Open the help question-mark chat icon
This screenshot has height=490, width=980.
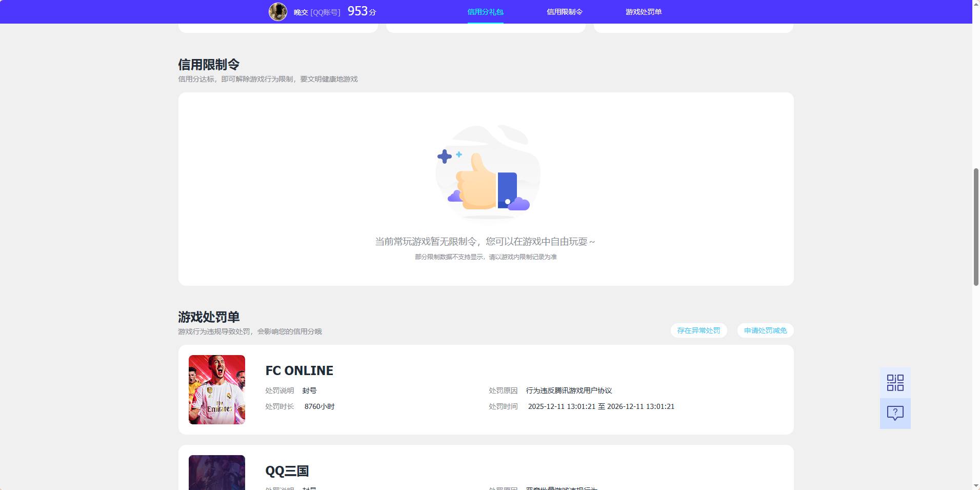coord(895,414)
